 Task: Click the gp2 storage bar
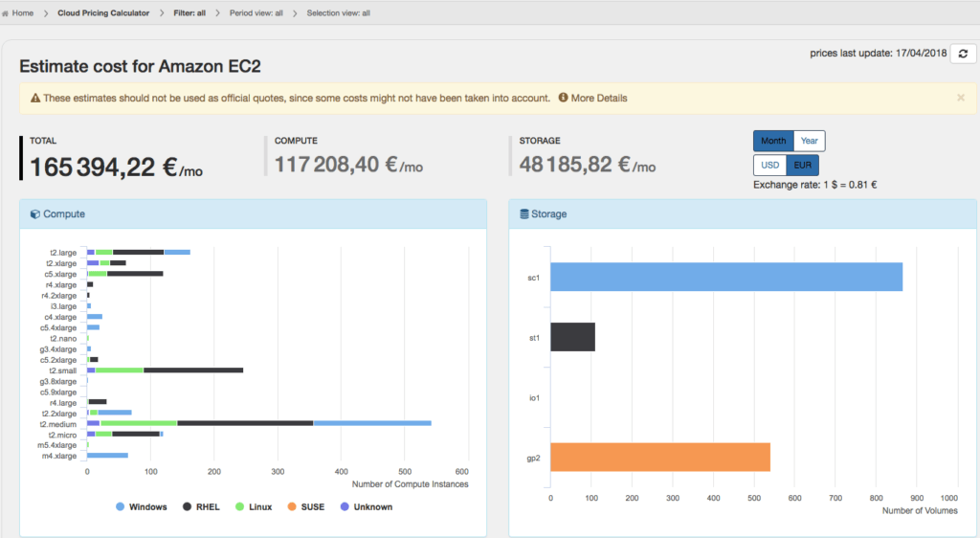click(x=660, y=457)
